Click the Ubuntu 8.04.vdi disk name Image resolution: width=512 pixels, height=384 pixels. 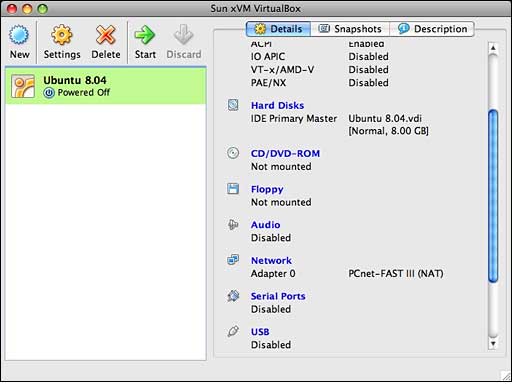[385, 119]
